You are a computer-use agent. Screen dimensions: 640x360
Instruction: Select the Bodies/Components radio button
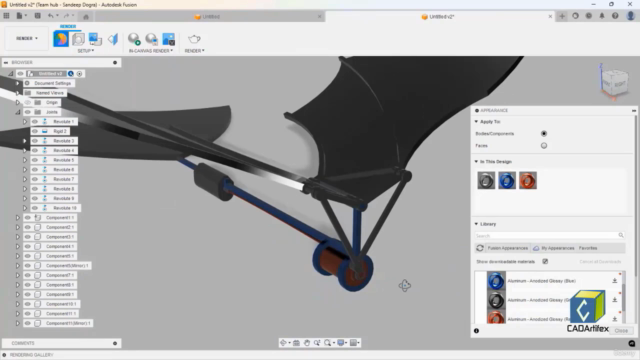pos(544,133)
